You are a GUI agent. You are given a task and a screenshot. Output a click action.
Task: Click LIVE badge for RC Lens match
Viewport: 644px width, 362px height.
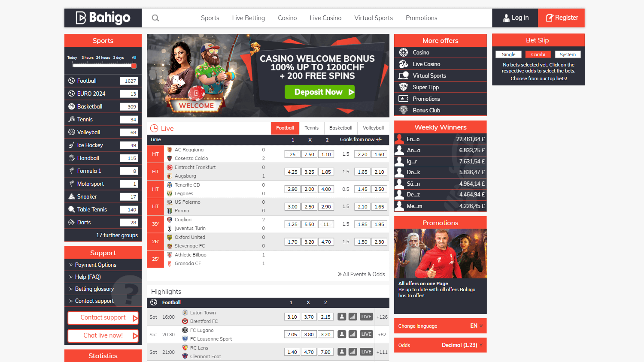tap(366, 352)
